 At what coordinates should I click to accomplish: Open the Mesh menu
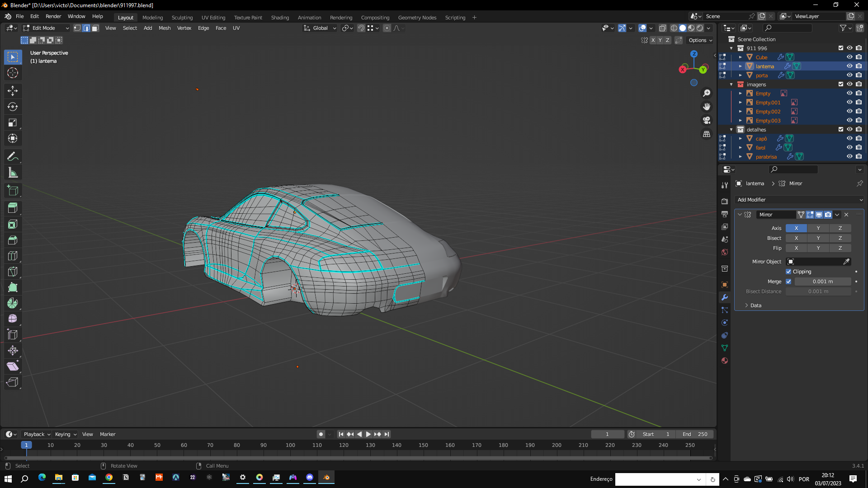(x=165, y=28)
